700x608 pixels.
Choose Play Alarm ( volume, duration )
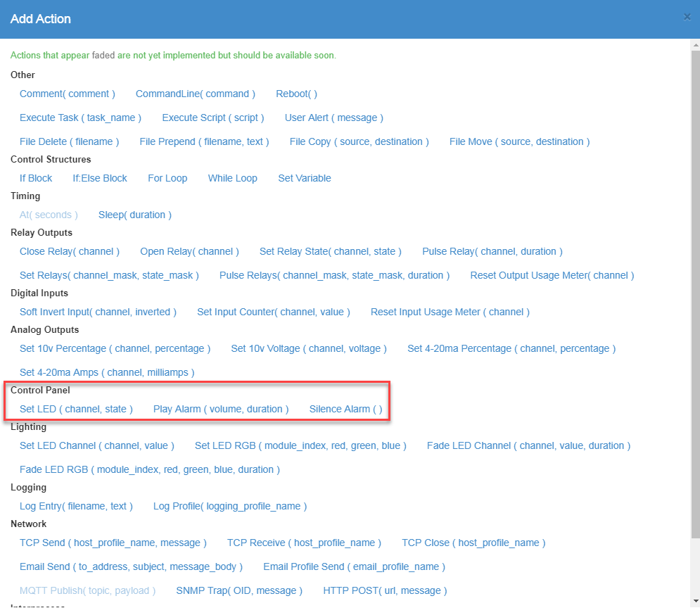tap(221, 409)
